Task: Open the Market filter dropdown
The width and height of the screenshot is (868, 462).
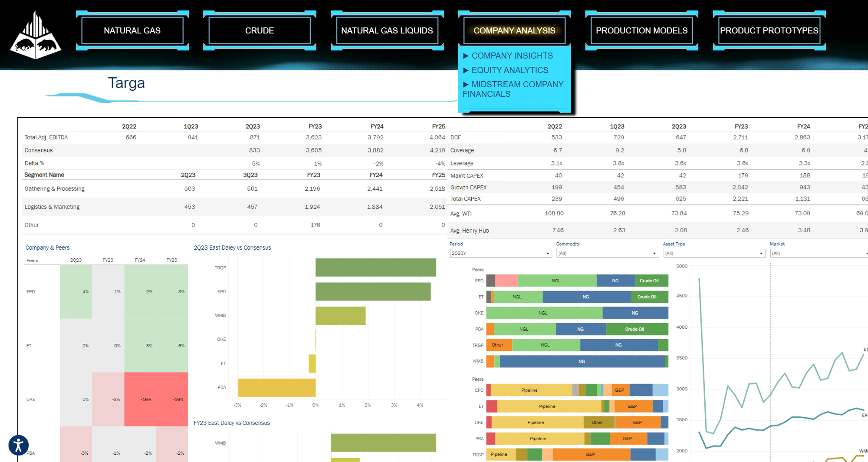Action: (x=819, y=253)
